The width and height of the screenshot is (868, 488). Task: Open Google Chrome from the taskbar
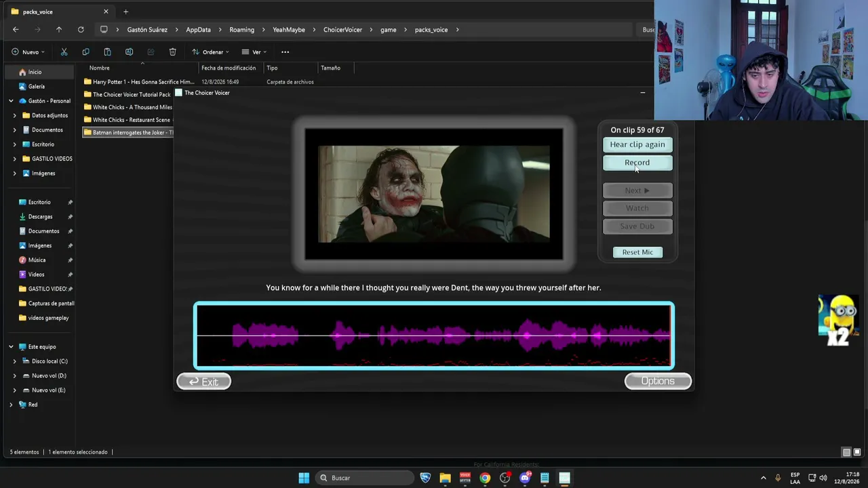tap(485, 478)
